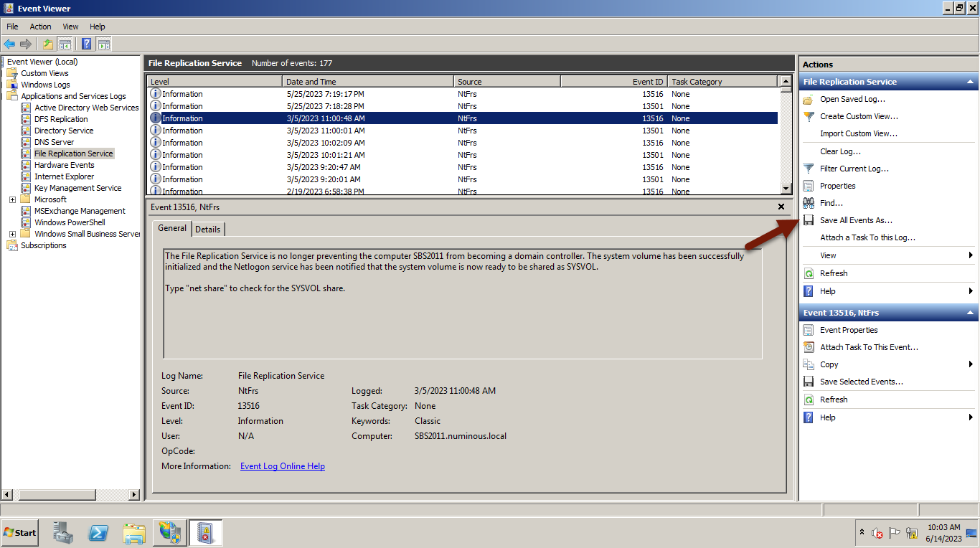980x548 pixels.
Task: Open Key Management Service log
Action: point(77,188)
